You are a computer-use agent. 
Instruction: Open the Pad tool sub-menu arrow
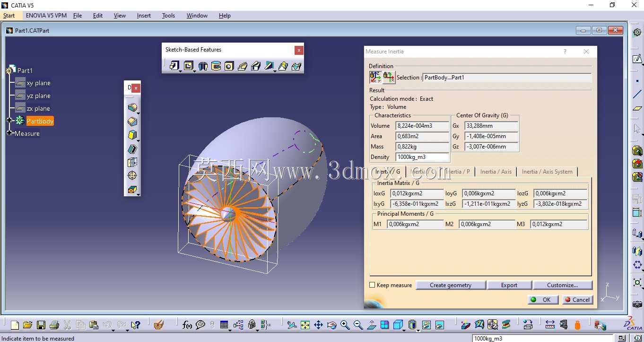coord(180,71)
